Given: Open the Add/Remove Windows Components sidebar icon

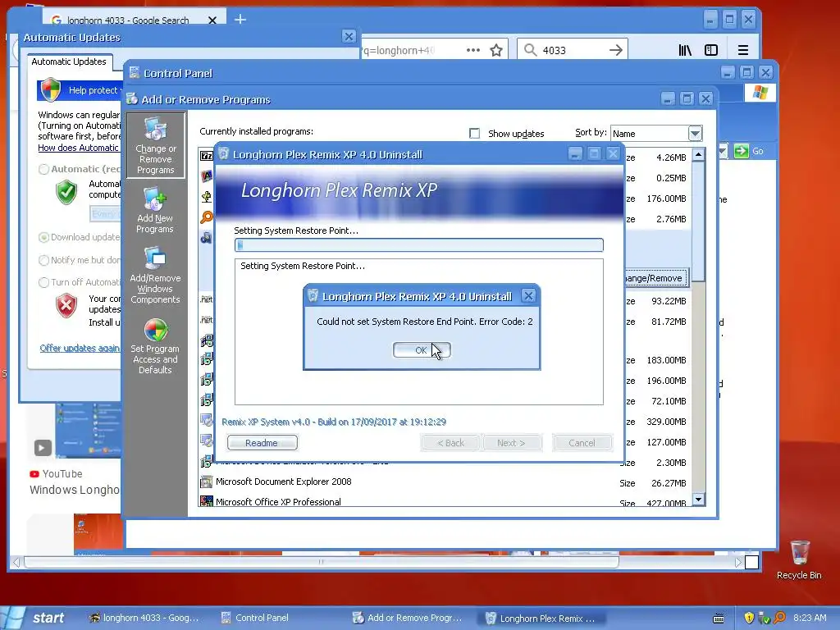Looking at the screenshot, I should pos(155,275).
